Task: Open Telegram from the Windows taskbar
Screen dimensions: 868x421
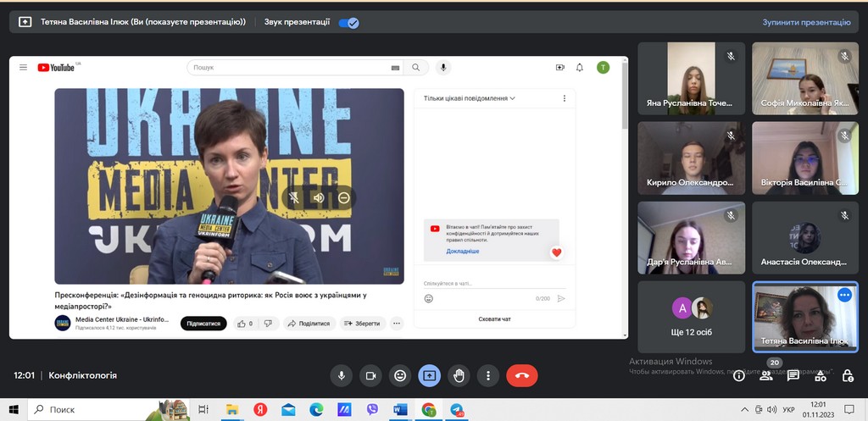Action: pyautogui.click(x=457, y=410)
